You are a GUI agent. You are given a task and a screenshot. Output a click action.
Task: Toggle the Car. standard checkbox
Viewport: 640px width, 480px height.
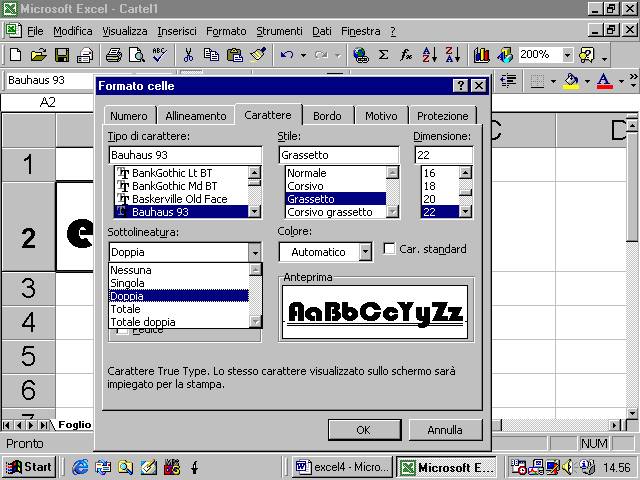(389, 249)
